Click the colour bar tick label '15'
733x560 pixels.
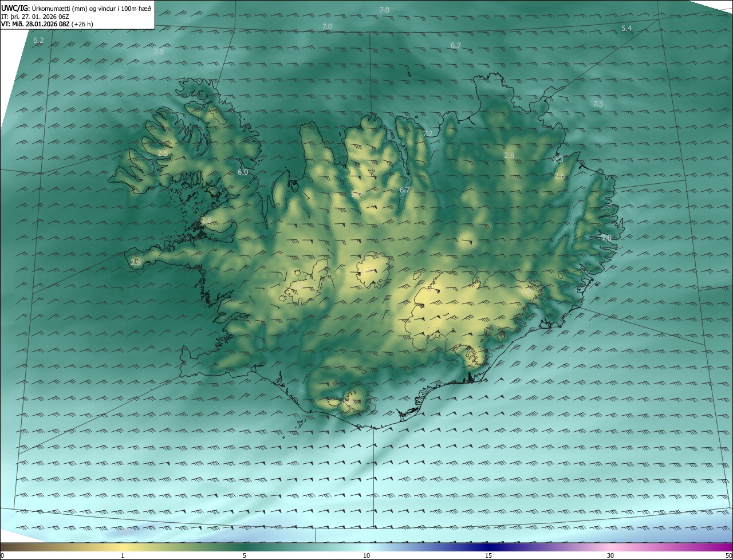click(x=488, y=555)
